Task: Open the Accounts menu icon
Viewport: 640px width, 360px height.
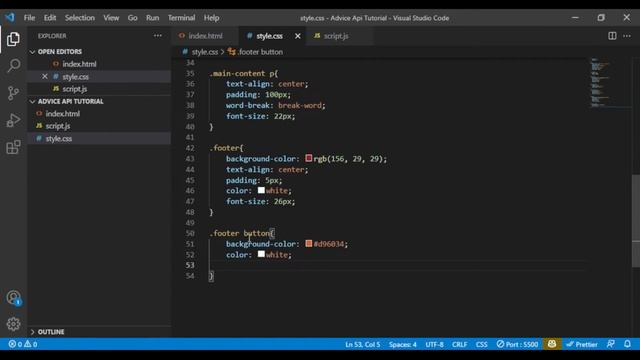Action: click(x=13, y=298)
